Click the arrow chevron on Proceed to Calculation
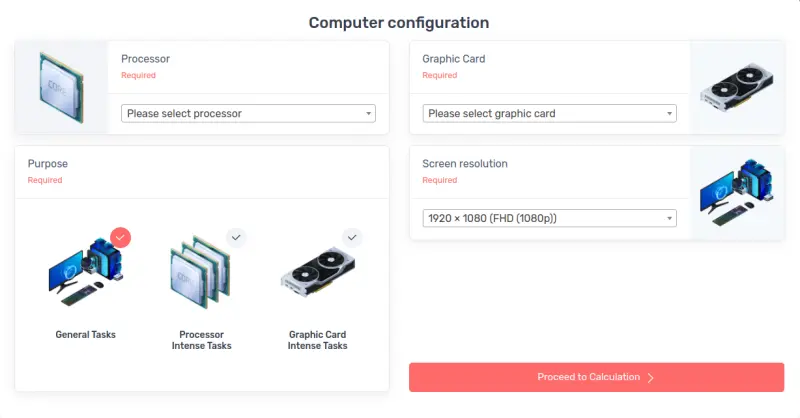 (651, 378)
